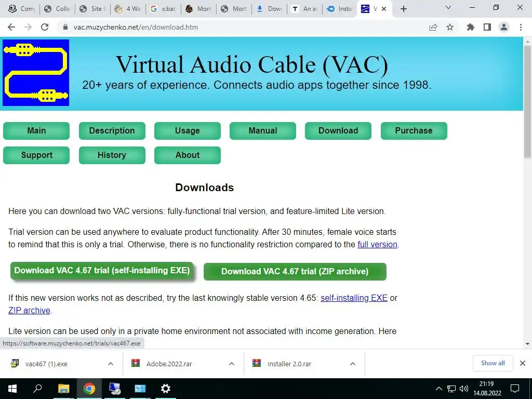
Task: Close the downloads bar
Action: [x=523, y=363]
